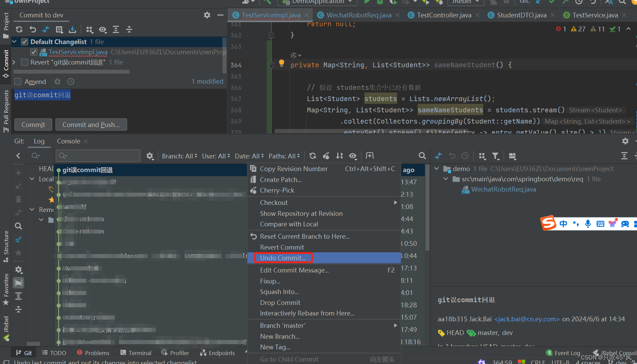Select WechatRobotReq.java in changed files tree
Screen dimensions: 637x364
pyautogui.click(x=503, y=189)
